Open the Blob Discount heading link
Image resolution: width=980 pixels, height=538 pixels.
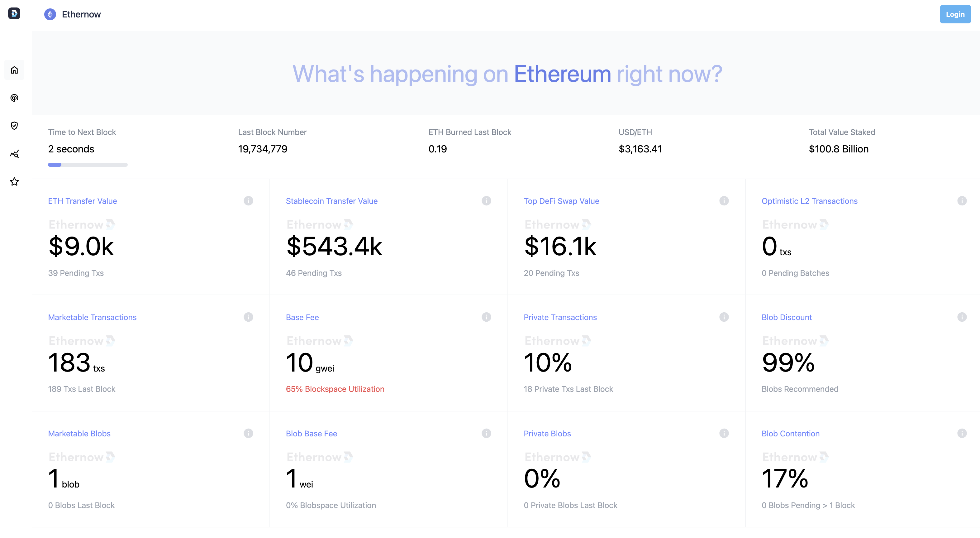coord(786,317)
